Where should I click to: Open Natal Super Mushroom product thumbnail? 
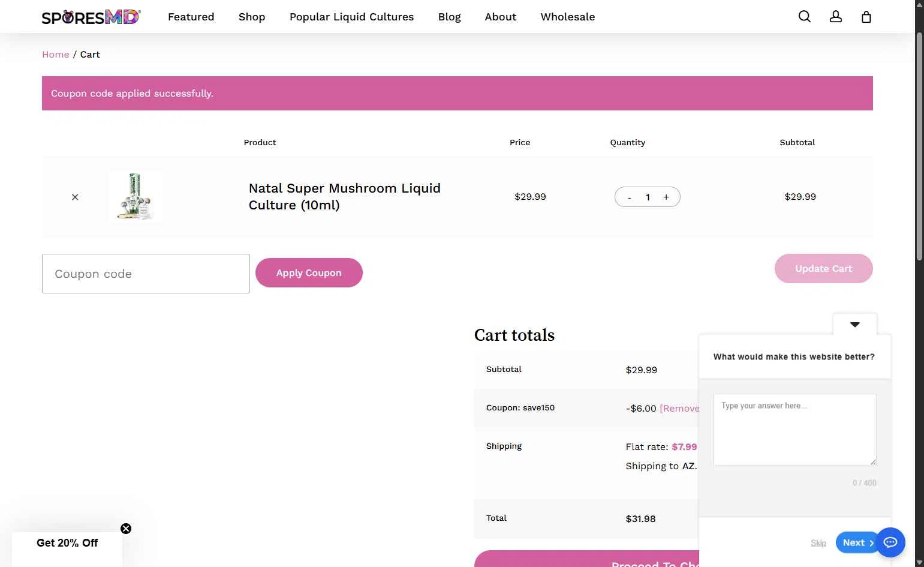[136, 197]
